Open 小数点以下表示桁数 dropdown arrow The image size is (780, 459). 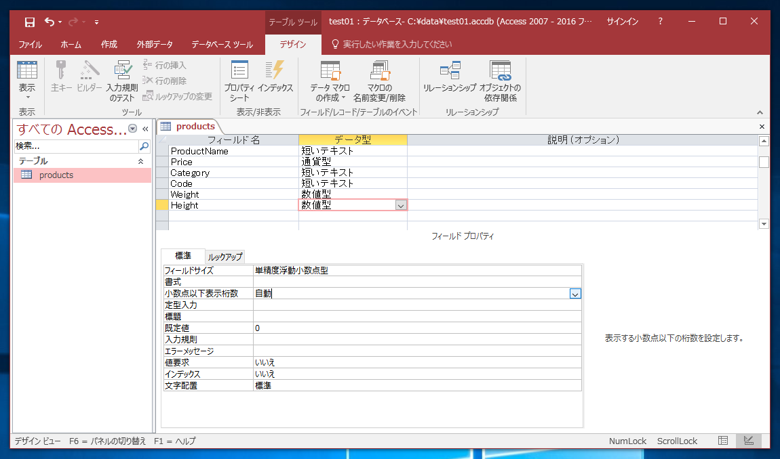(x=575, y=294)
